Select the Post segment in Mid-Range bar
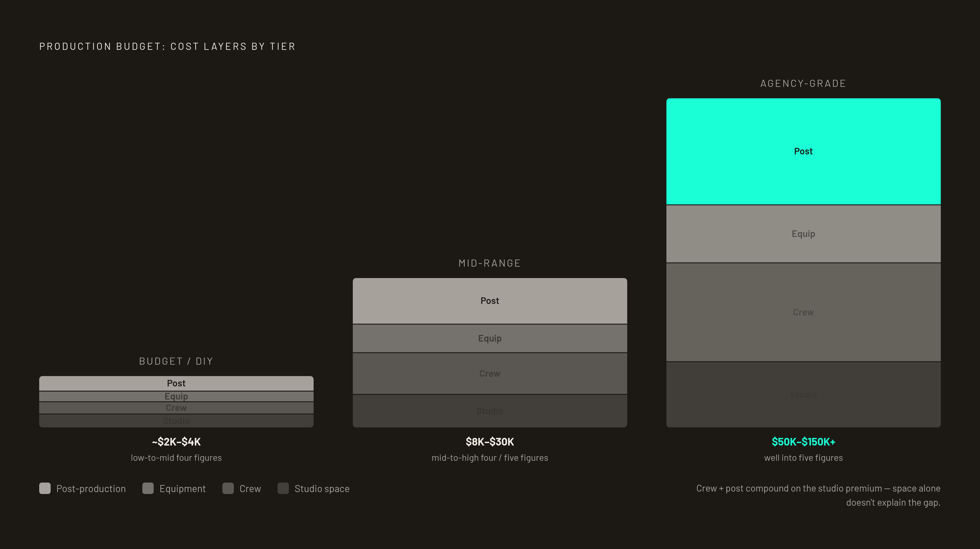Screen dimensions: 980x549 tap(490, 301)
